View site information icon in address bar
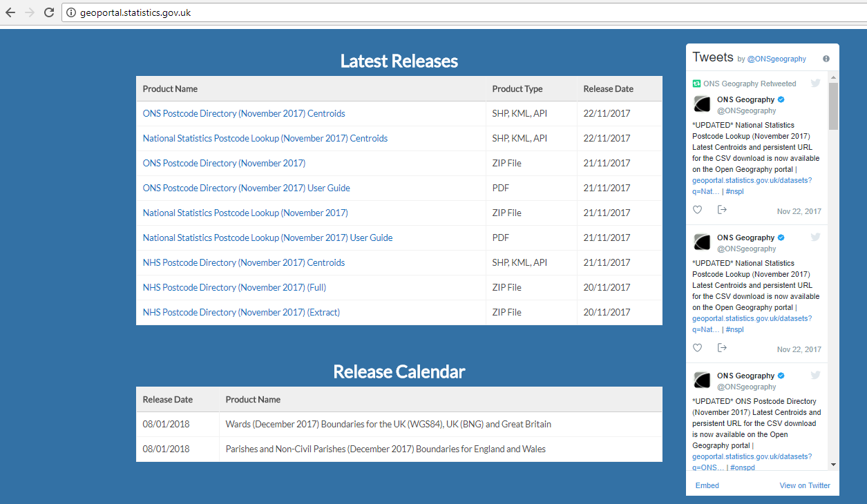Screen dimensions: 867x504 click(x=71, y=12)
